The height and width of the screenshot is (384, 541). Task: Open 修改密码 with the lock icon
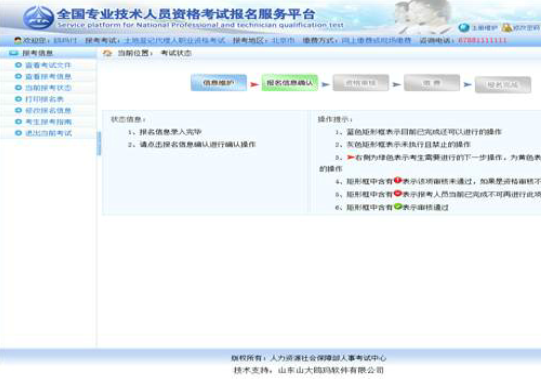coord(521,28)
